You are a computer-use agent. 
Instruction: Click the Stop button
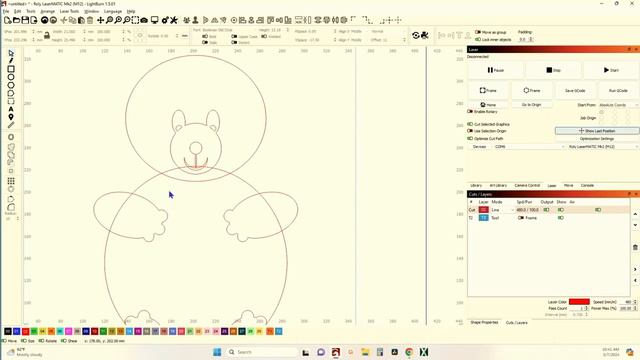click(553, 70)
